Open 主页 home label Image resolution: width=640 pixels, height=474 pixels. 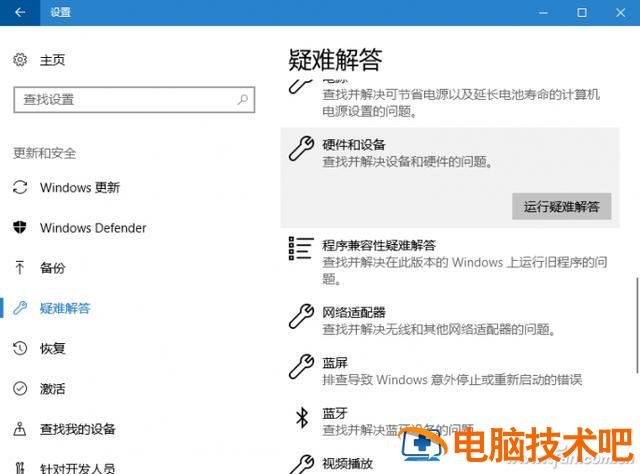(52, 60)
